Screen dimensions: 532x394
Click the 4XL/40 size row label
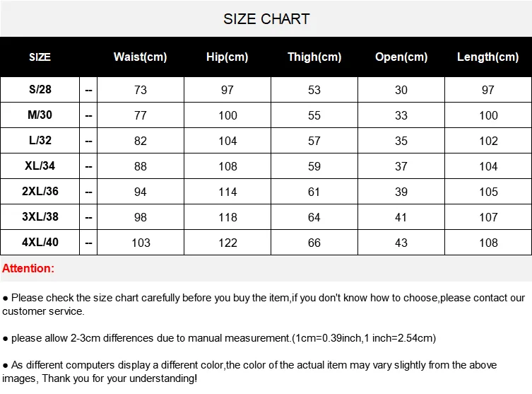coord(40,242)
